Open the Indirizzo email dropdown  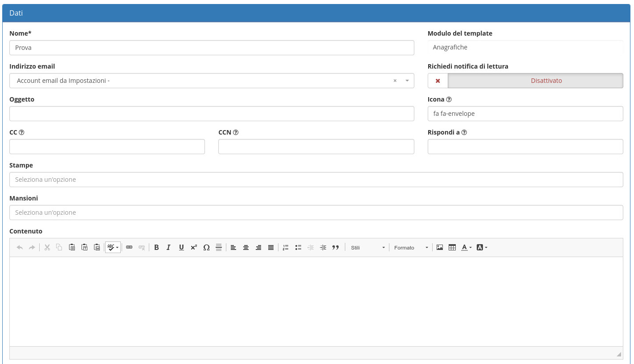(x=407, y=81)
